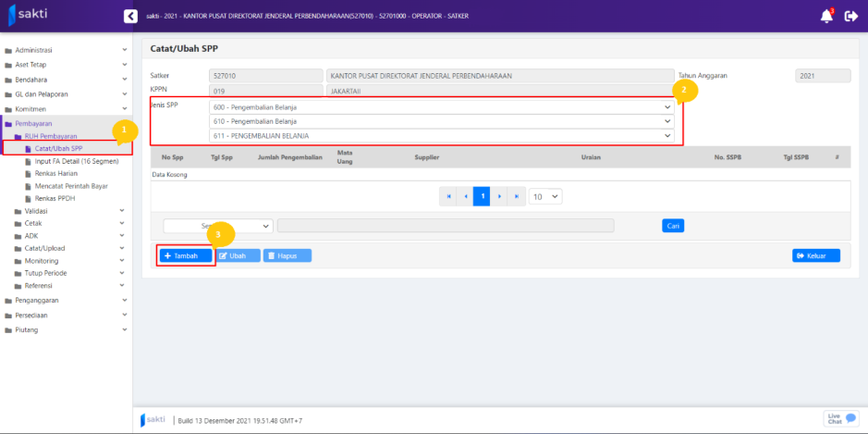Open the Live Chat bubble

click(840, 419)
